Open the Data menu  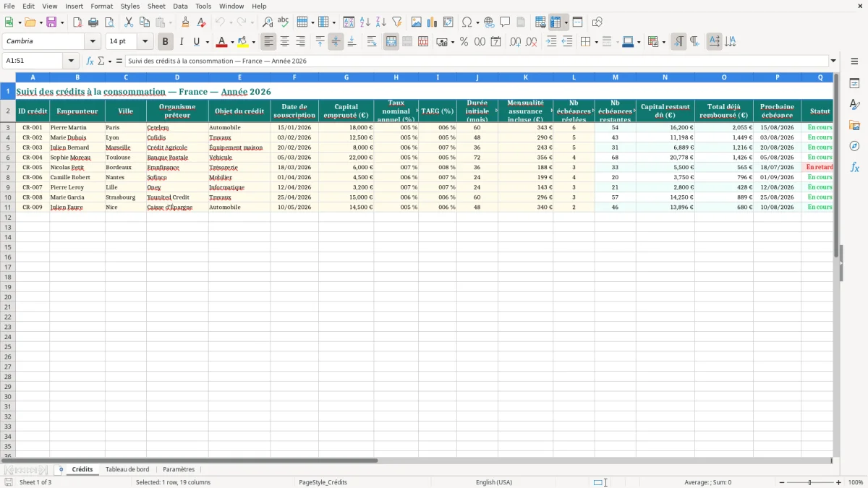pos(180,6)
